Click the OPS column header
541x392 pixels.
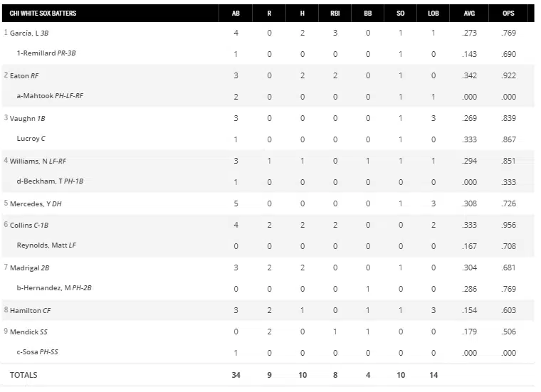pos(508,14)
